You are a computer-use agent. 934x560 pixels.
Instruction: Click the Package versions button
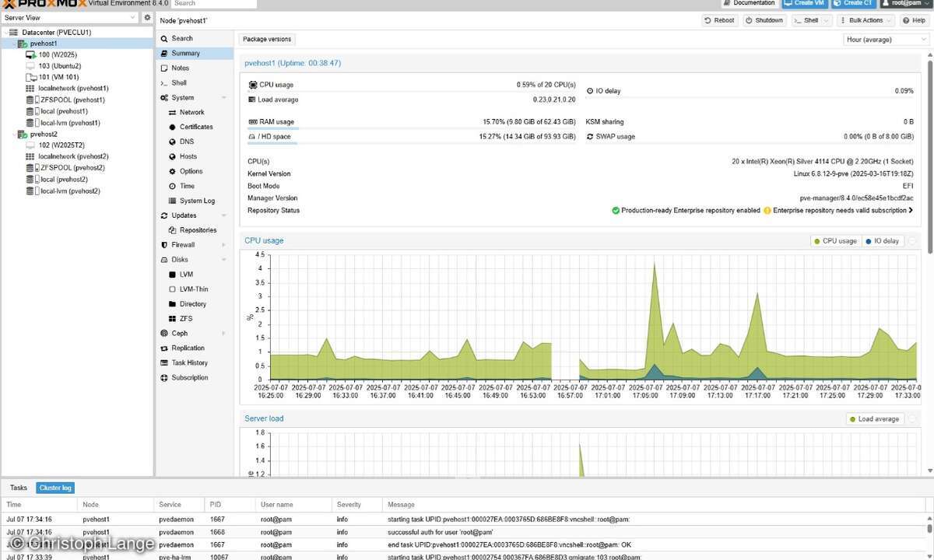click(267, 39)
